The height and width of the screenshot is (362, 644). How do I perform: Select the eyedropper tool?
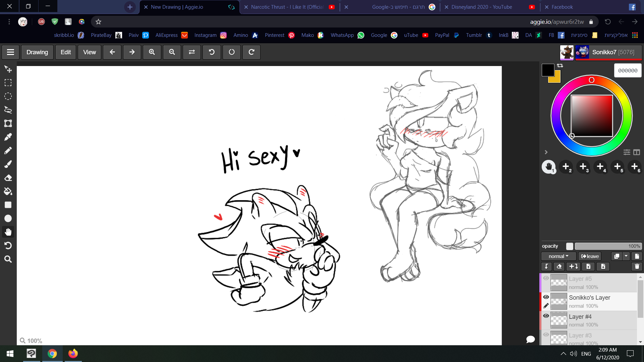coord(8,137)
